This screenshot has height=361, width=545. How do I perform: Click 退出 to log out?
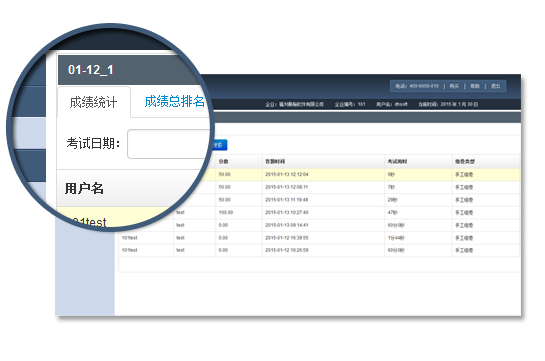click(495, 86)
